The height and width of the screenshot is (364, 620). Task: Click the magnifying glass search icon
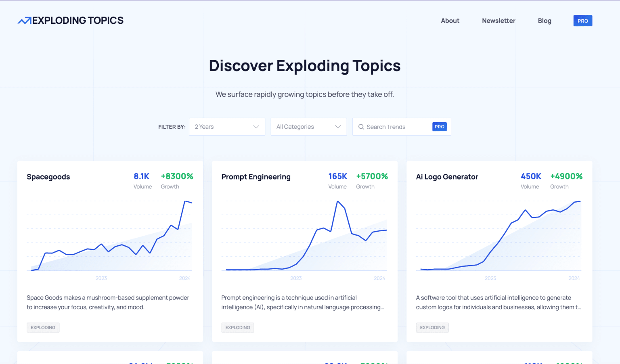click(361, 127)
